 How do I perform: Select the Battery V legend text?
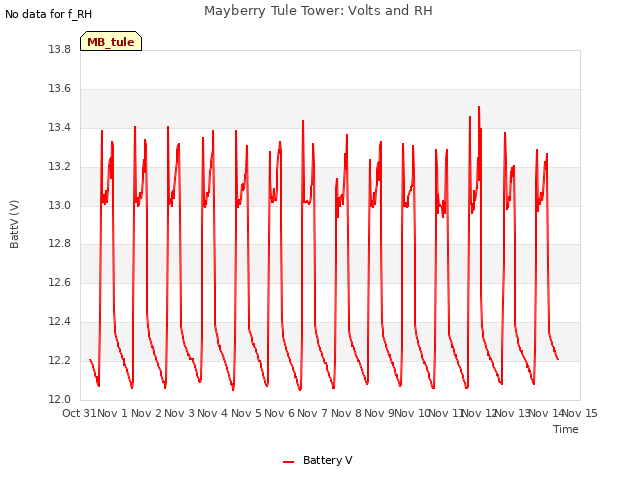328,460
